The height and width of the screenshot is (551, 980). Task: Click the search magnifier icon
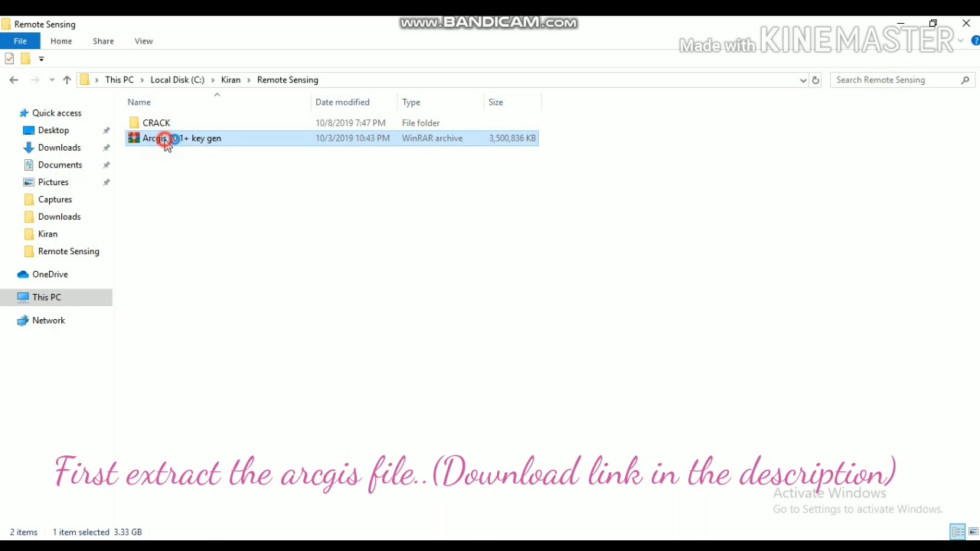click(965, 80)
